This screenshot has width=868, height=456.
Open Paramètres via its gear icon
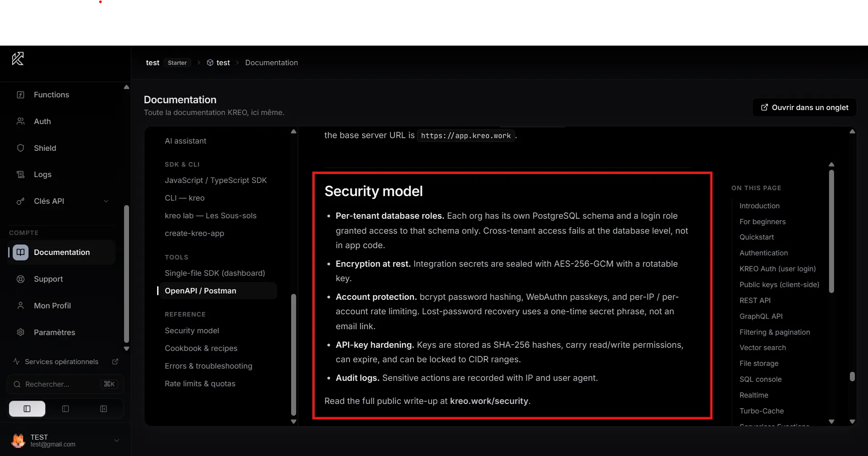point(20,332)
